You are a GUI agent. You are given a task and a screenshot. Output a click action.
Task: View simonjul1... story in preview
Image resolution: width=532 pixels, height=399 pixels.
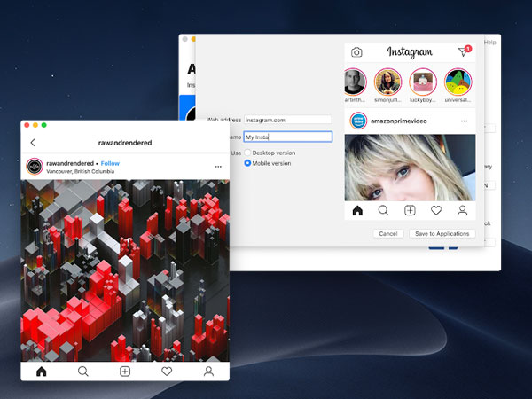coord(387,82)
